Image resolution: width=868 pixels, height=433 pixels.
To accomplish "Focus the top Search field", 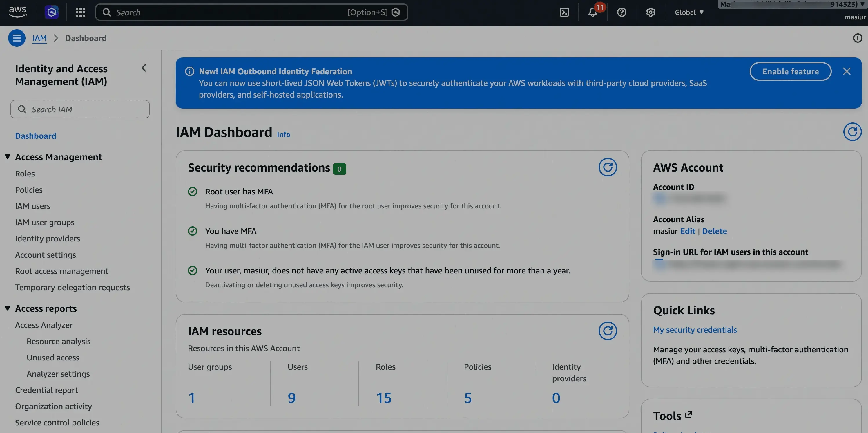I will (252, 12).
